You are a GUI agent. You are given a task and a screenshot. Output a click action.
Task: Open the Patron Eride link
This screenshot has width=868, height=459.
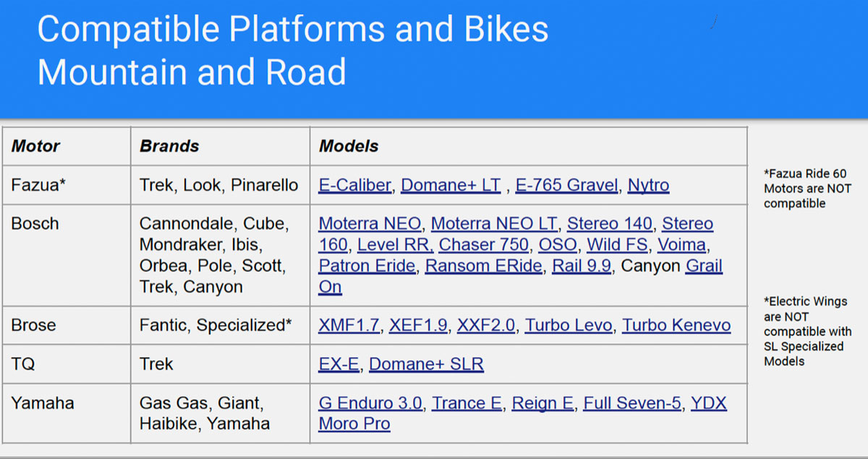coord(367,266)
